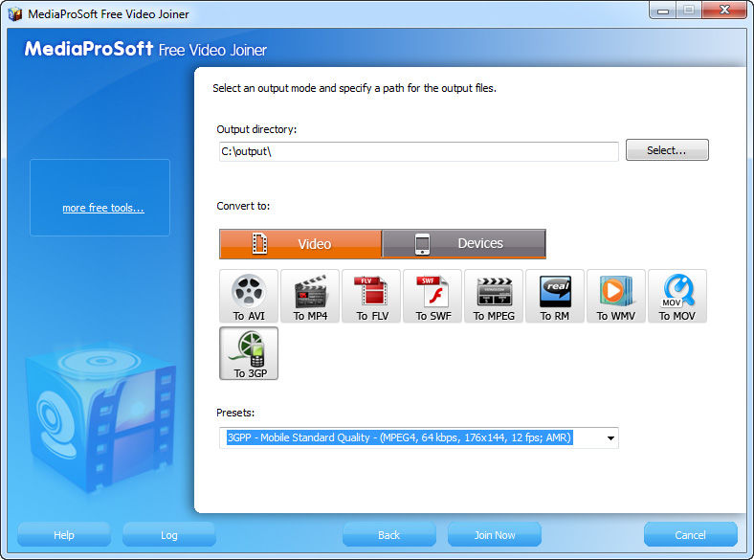This screenshot has height=560, width=754.
Task: Choose To WMV output format
Action: point(616,296)
